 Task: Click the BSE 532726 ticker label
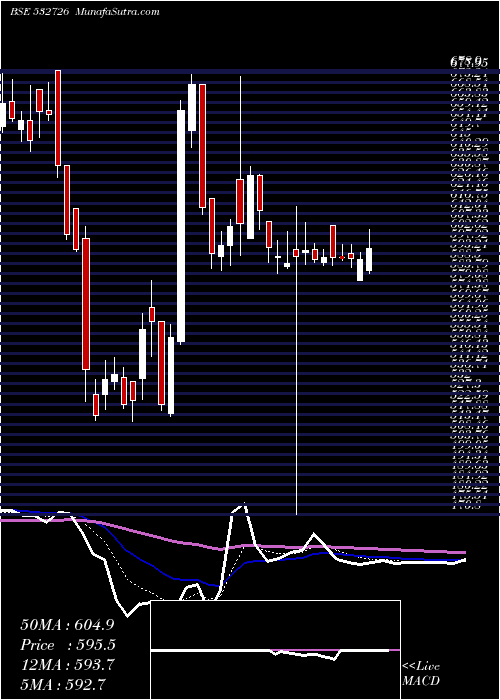click(39, 12)
